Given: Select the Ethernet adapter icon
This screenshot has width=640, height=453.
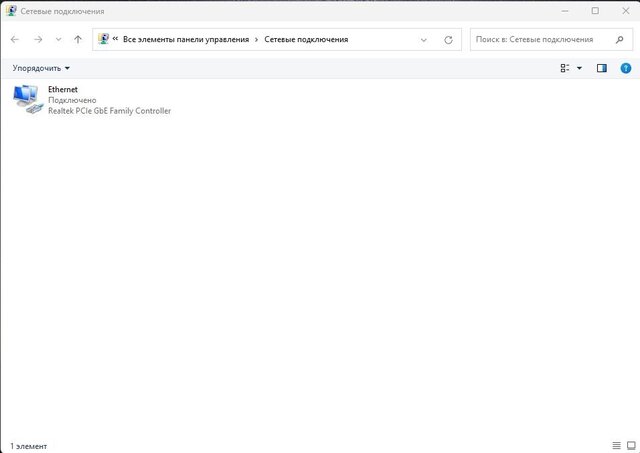Looking at the screenshot, I should pyautogui.click(x=28, y=99).
